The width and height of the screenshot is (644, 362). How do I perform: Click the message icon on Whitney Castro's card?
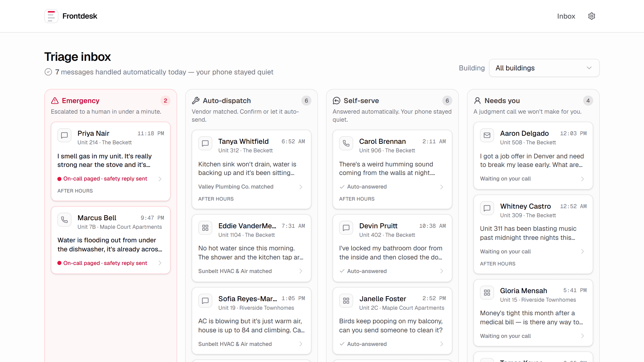point(487,208)
